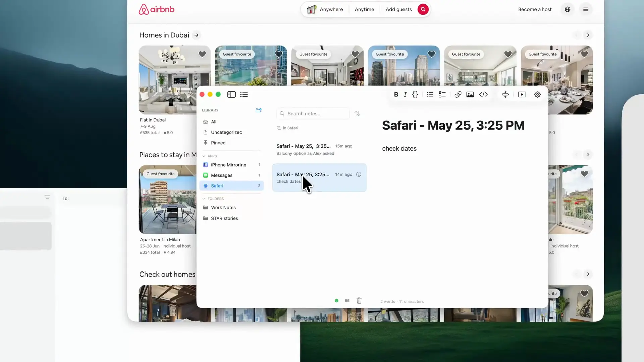The width and height of the screenshot is (644, 362).
Task: Change notes sort order
Action: click(x=357, y=114)
